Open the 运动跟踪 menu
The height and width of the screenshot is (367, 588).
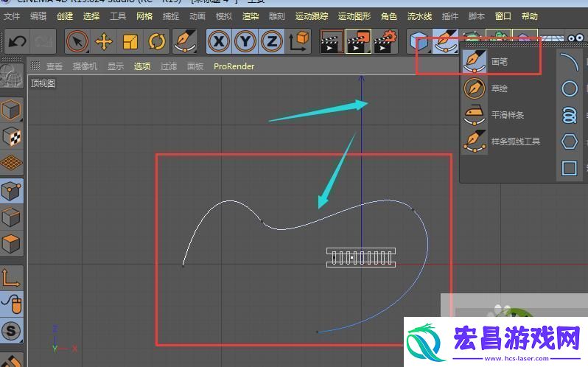click(312, 16)
